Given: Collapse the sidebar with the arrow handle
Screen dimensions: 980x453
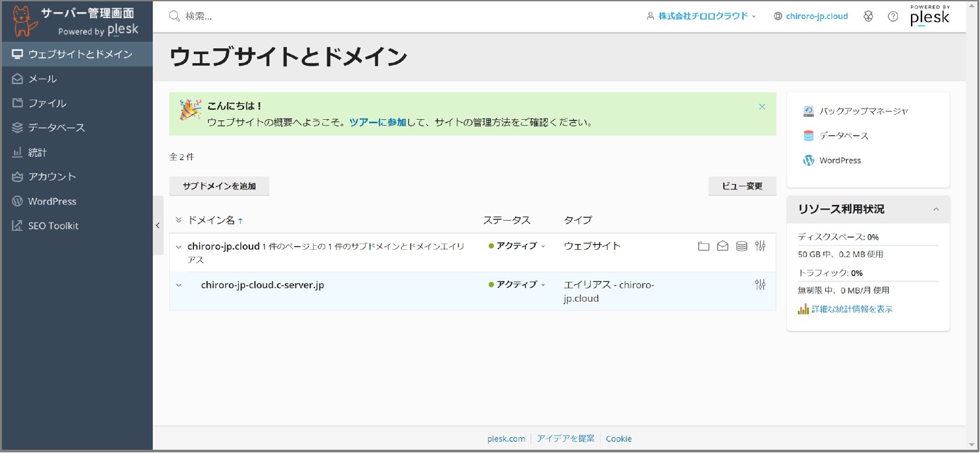Looking at the screenshot, I should (x=158, y=226).
